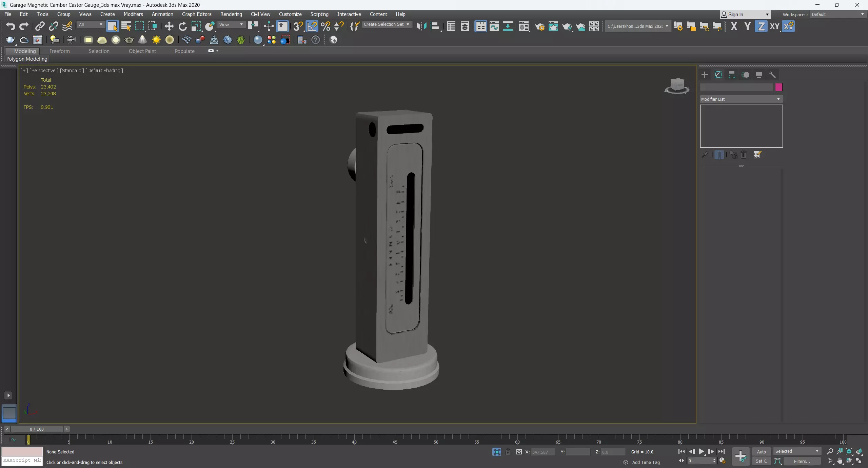Click the [Perspective] viewport label

pos(44,71)
